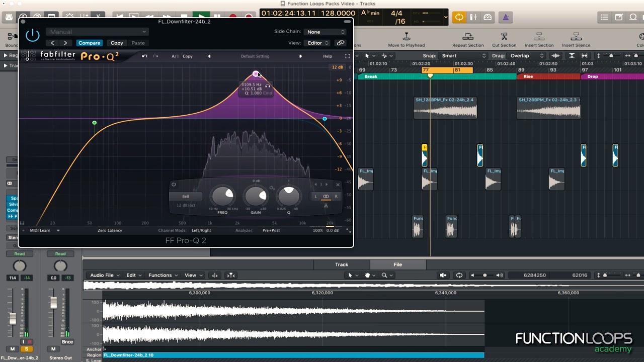Select next Pro-Q preset arrow

pyautogui.click(x=300, y=56)
